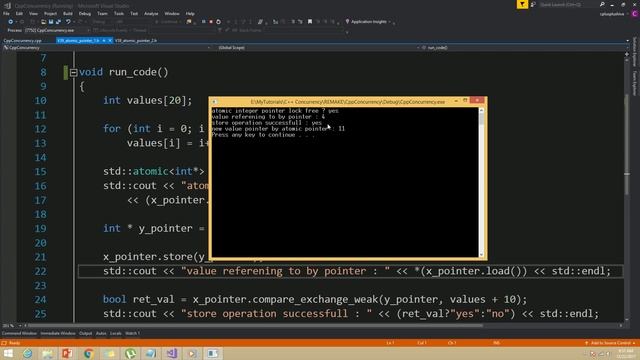Toggle the bookmark icon in toolbar
This screenshot has height=360, width=640.
[x=310, y=22]
